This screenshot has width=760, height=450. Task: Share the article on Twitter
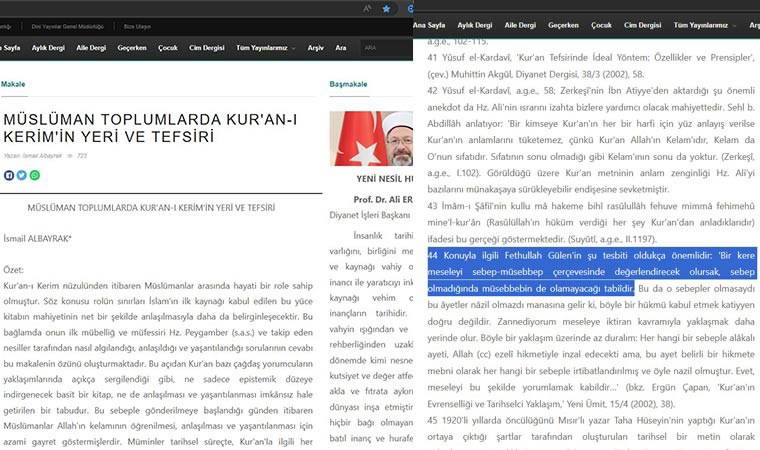pos(22,175)
